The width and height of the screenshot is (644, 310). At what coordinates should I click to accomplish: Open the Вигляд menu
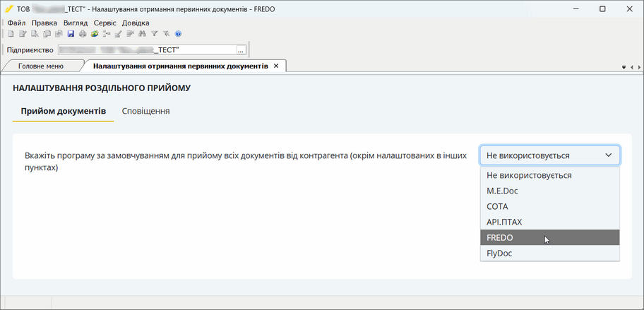click(76, 23)
